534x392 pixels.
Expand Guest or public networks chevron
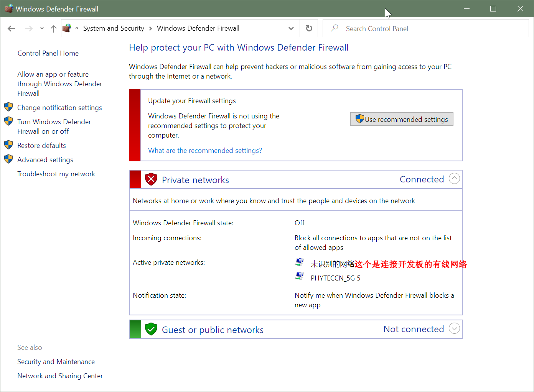coord(454,328)
